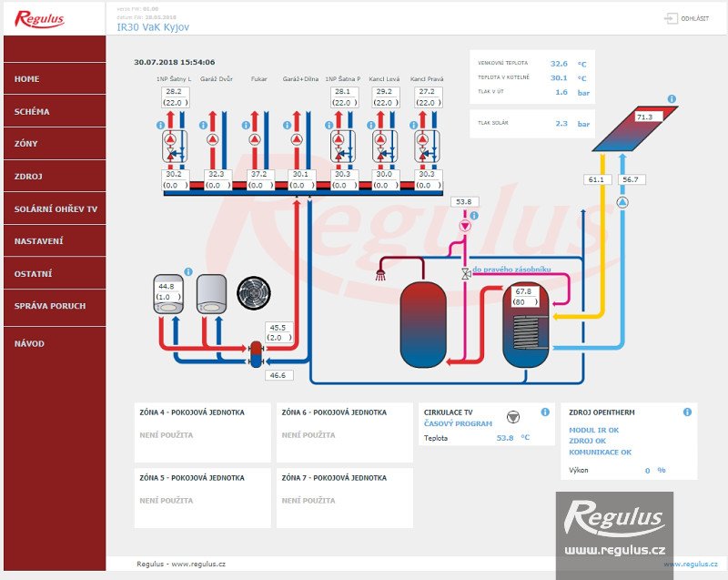Click the 56.7 solar return temperature
Viewport: 728px width, 580px height.
631,179
